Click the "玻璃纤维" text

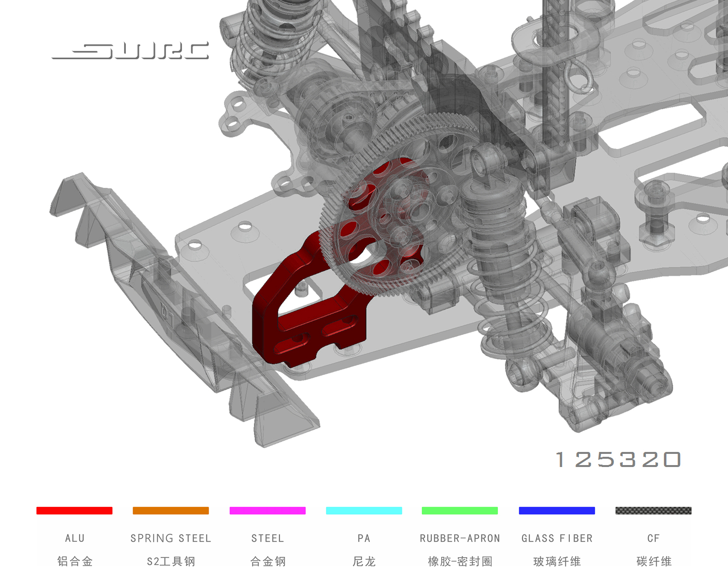click(557, 562)
